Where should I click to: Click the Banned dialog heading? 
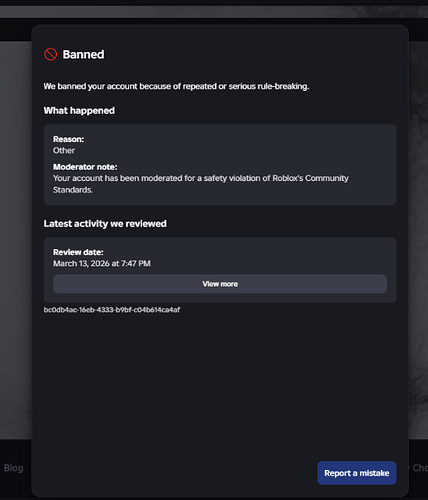83,54
